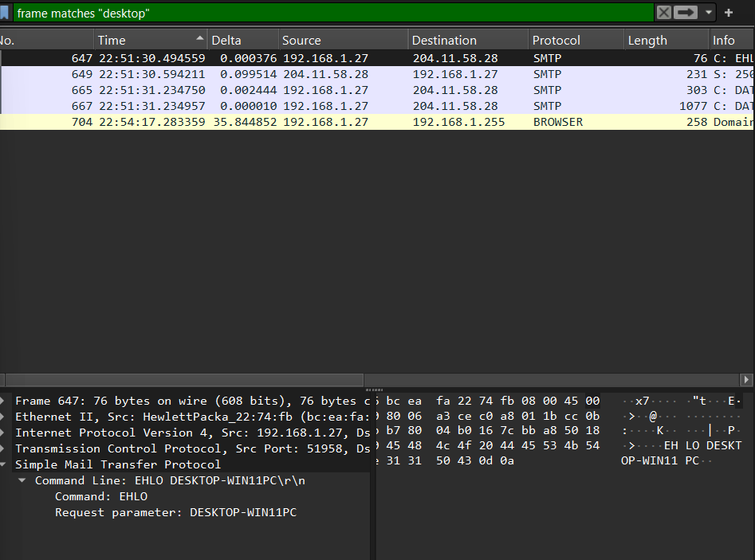Expand the Frame 647 tree node
This screenshot has width=755, height=560.
point(2,401)
